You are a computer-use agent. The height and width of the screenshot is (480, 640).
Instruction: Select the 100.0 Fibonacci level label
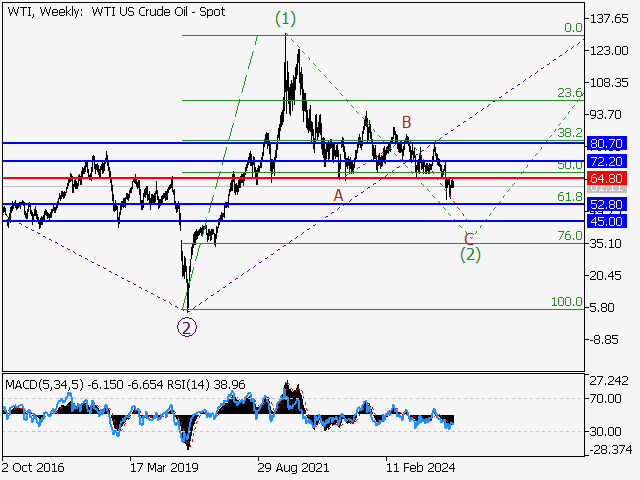[566, 301]
